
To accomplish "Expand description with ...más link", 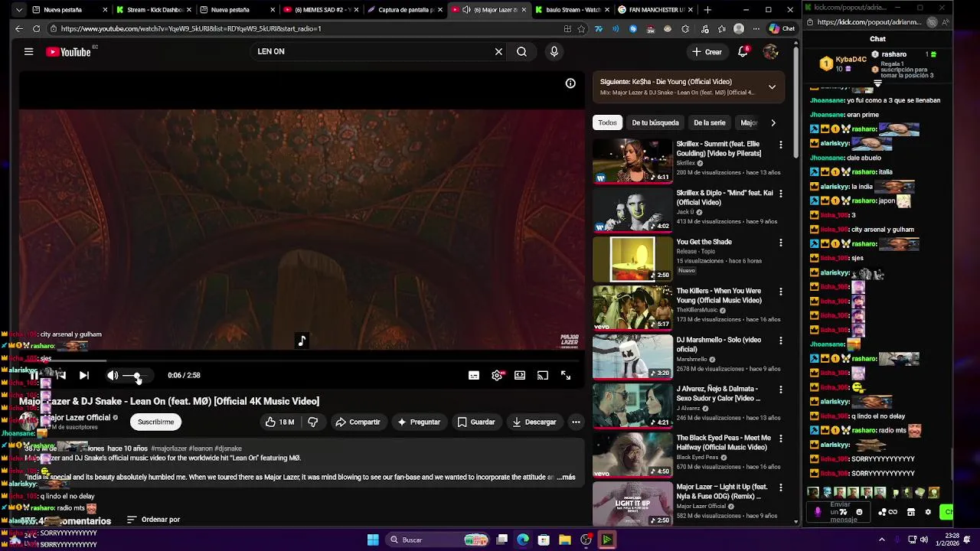I will pyautogui.click(x=566, y=477).
